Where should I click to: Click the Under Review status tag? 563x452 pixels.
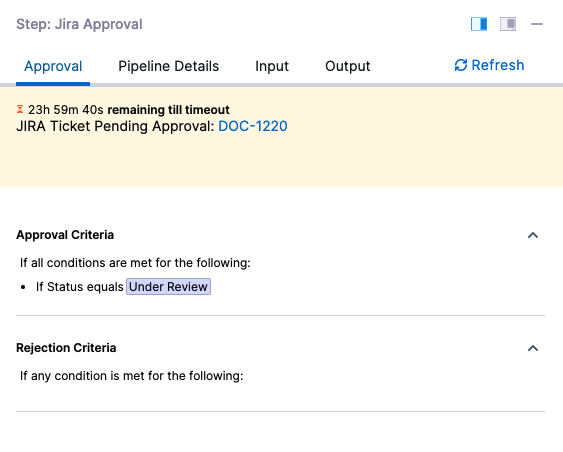click(x=168, y=287)
